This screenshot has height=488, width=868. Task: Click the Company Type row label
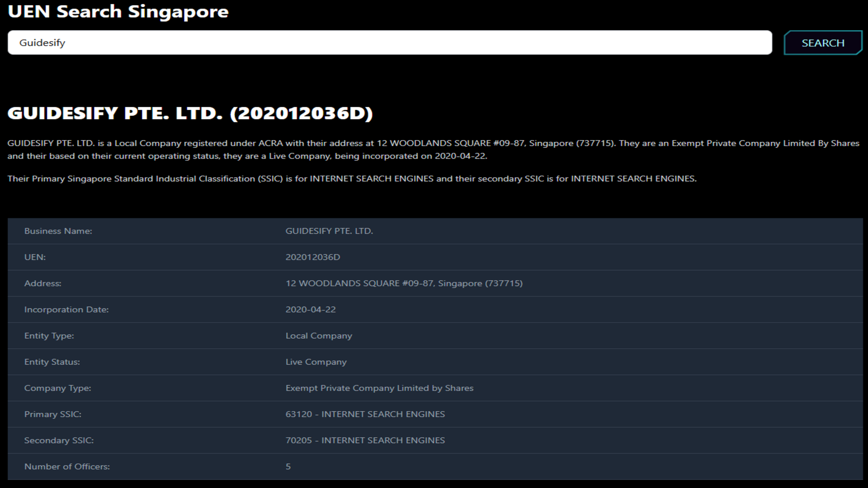(x=57, y=388)
